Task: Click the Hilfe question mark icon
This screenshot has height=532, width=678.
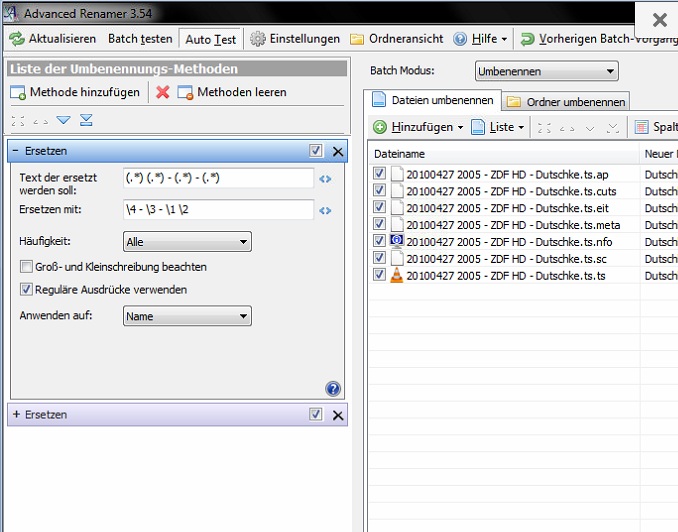Action: tap(460, 39)
